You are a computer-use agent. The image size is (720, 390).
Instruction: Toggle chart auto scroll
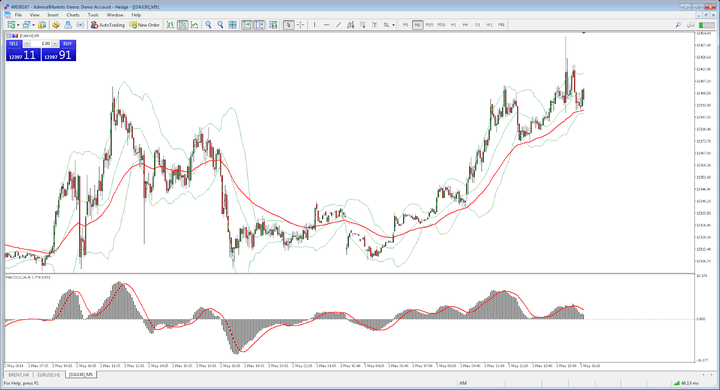[x=247, y=25]
